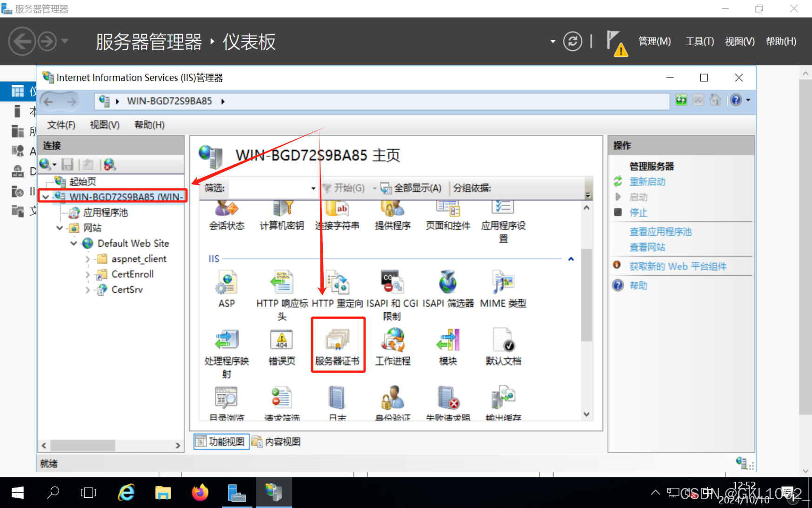Click the 重新启动 action link

pyautogui.click(x=647, y=182)
